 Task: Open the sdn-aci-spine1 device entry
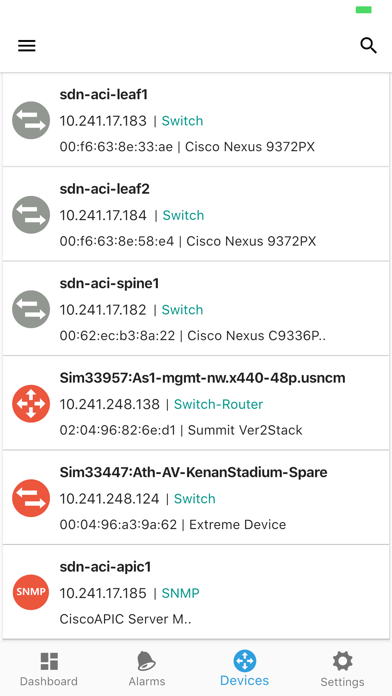point(196,309)
